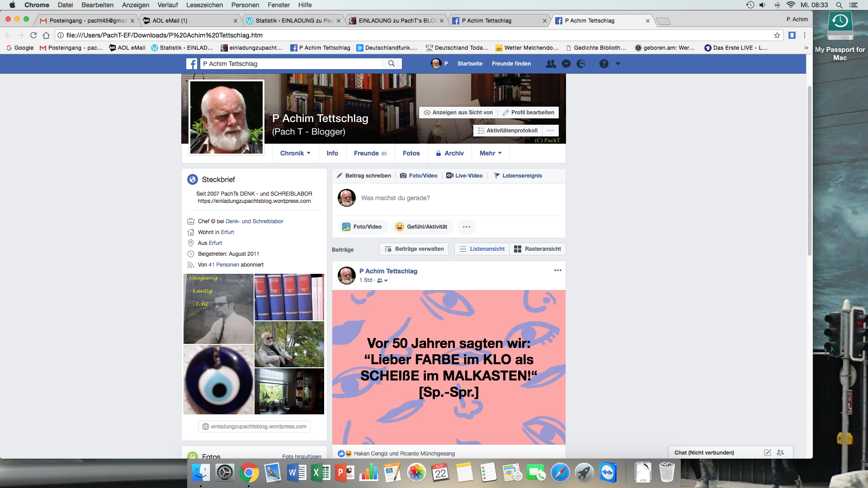Image resolution: width=868 pixels, height=488 pixels.
Task: Open the Freunde tab
Action: pos(370,153)
